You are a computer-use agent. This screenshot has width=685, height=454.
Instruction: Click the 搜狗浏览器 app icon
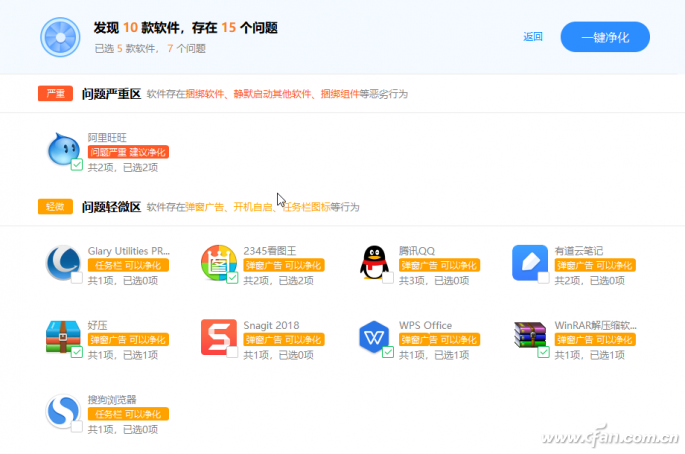click(x=63, y=411)
